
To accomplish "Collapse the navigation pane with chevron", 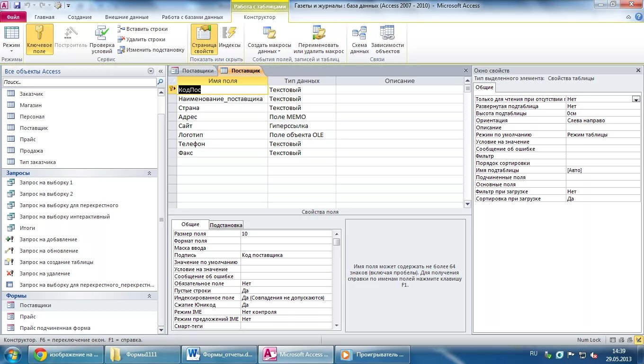I will click(161, 71).
